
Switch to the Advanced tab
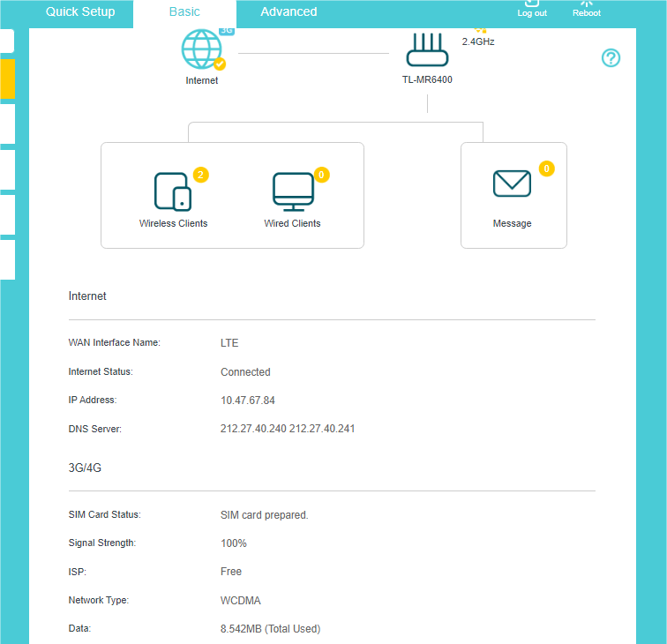(x=289, y=12)
